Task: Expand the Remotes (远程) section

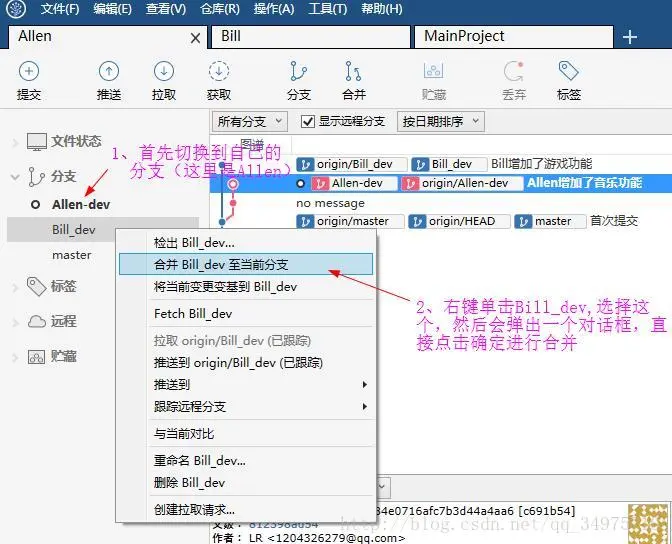Action: pyautogui.click(x=15, y=322)
